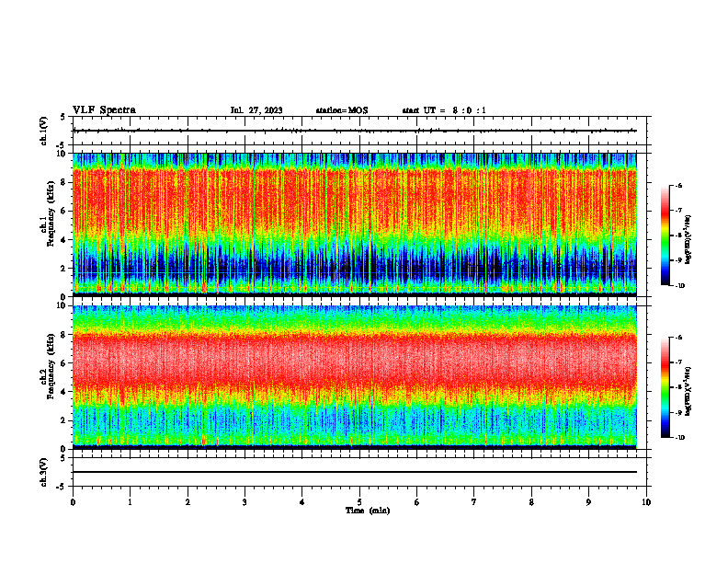Image resolution: width=728 pixels, height=563 pixels.
Task: Click the ch.1 voltage waveform trace
Action: click(354, 131)
